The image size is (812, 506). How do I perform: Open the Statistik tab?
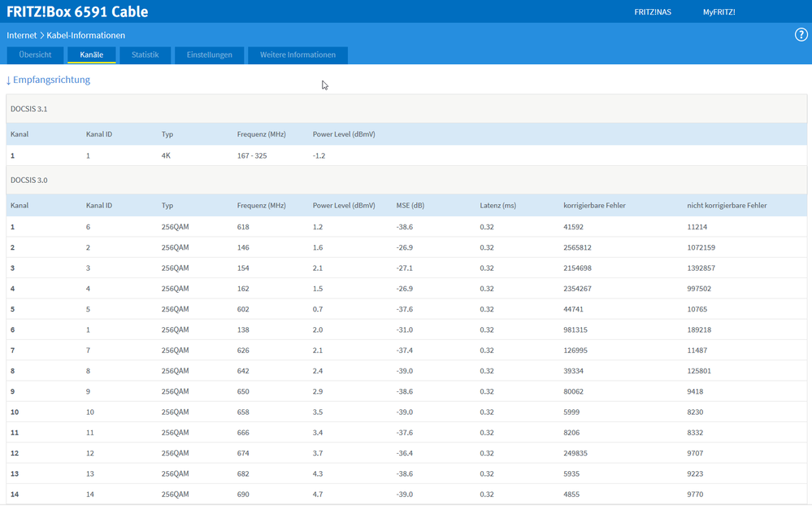(x=145, y=55)
